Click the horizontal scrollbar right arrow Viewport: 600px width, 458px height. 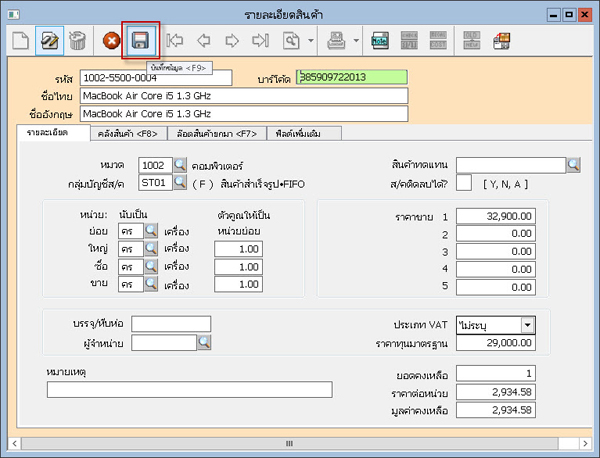[x=585, y=443]
